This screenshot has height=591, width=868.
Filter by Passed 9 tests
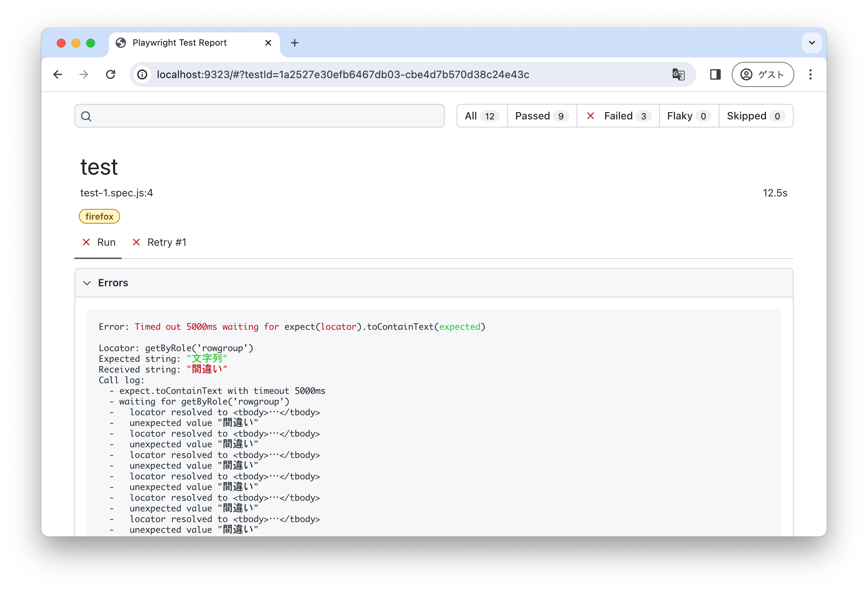coord(542,116)
